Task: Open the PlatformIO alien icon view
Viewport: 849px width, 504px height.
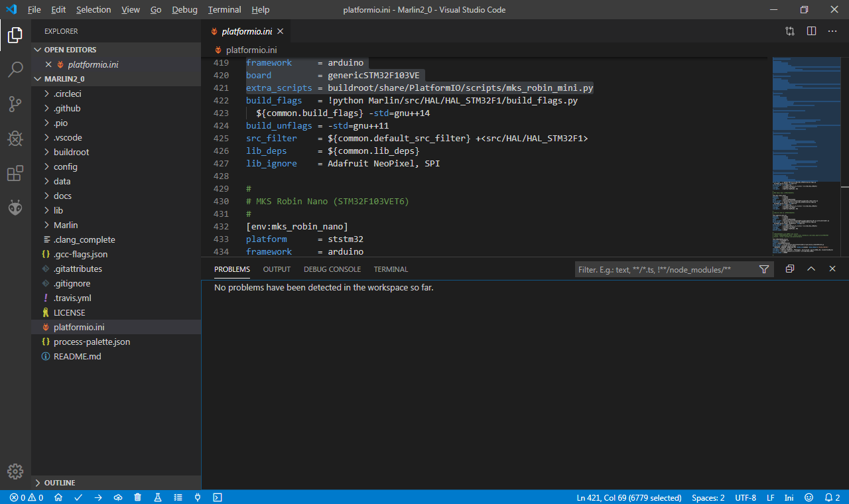Action: pos(15,208)
